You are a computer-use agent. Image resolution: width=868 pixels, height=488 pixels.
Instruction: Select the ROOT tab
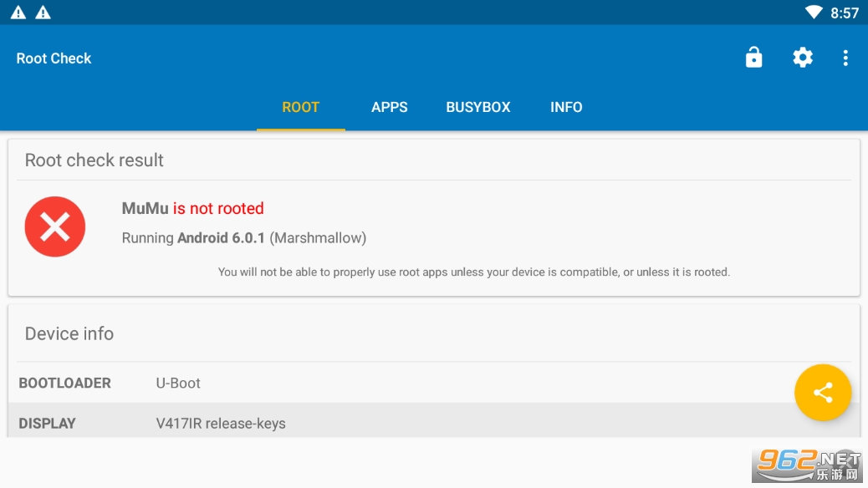(301, 107)
